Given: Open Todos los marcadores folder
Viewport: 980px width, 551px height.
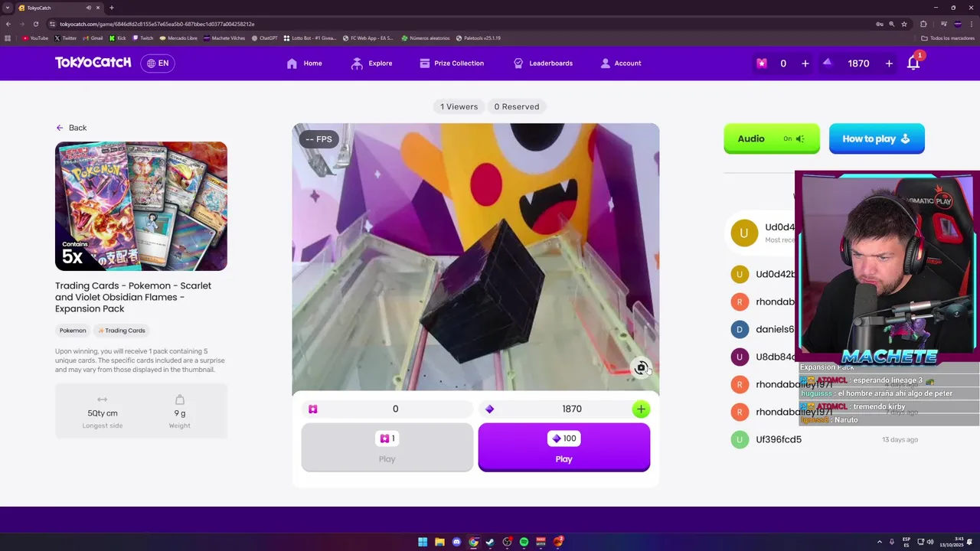Looking at the screenshot, I should pos(949,37).
